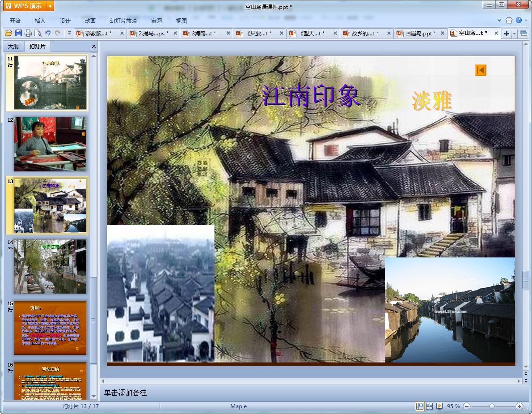
Task: Close the 画眉鸟.ppt document tab
Action: [443, 33]
